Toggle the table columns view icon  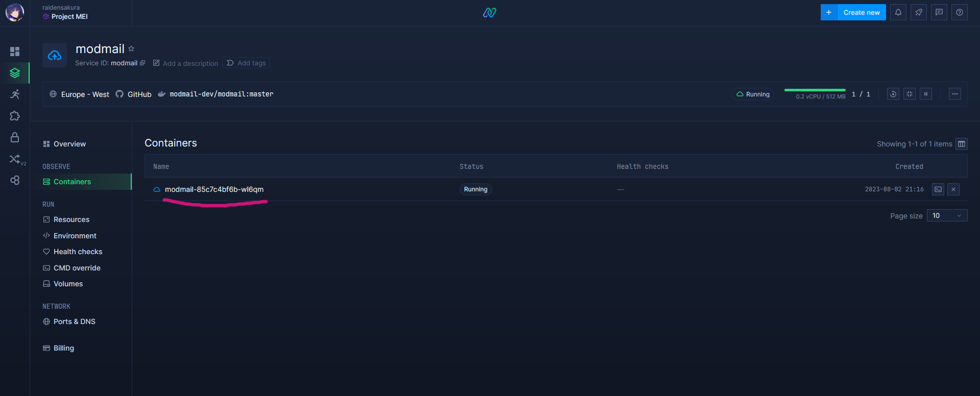pyautogui.click(x=962, y=144)
